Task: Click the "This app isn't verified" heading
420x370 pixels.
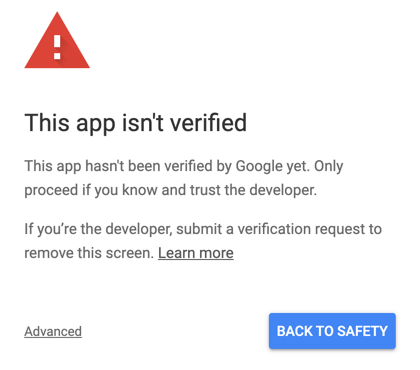Action: pos(136,123)
